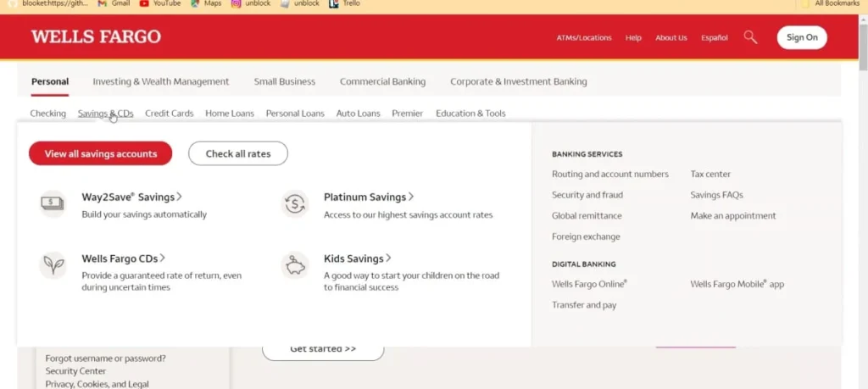868x389 pixels.
Task: Open the Kids Savings link
Action: pyautogui.click(x=358, y=258)
